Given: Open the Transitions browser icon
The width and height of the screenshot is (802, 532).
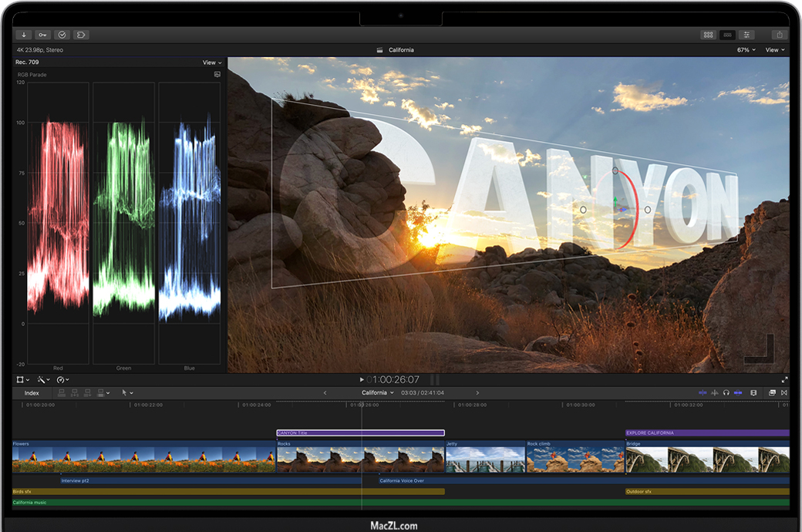Looking at the screenshot, I should [x=784, y=392].
